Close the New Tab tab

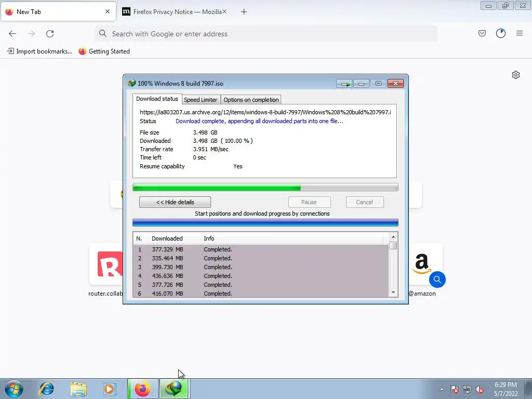pos(108,11)
